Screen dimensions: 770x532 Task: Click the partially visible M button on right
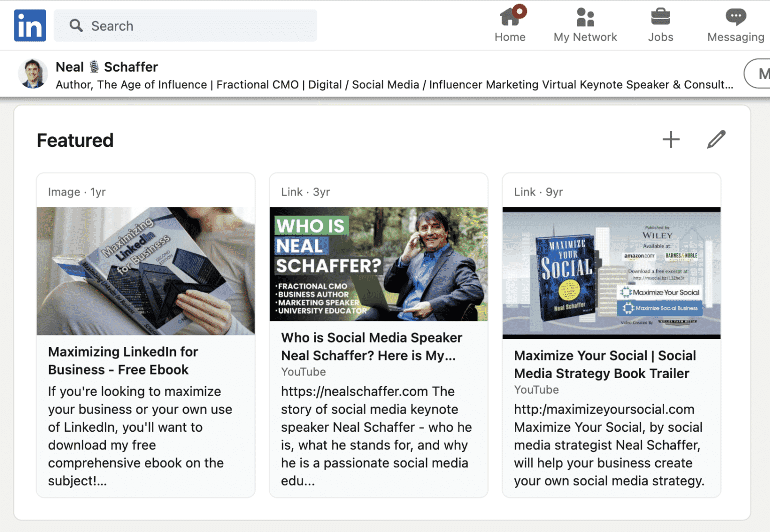tap(762, 73)
